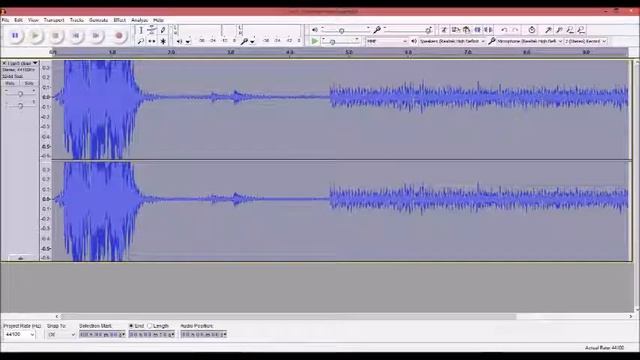640x360 pixels.
Task: Adjust the track gain slider
Action: coord(20,94)
